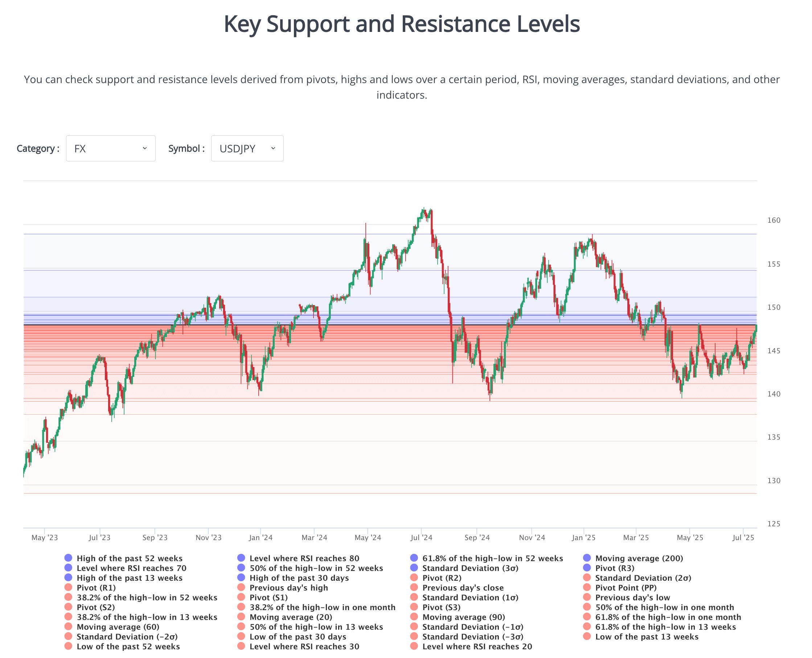Viewport: 812px width, 658px height.
Task: Click the blue dot beside "Pivot (R3)"
Action: click(587, 568)
